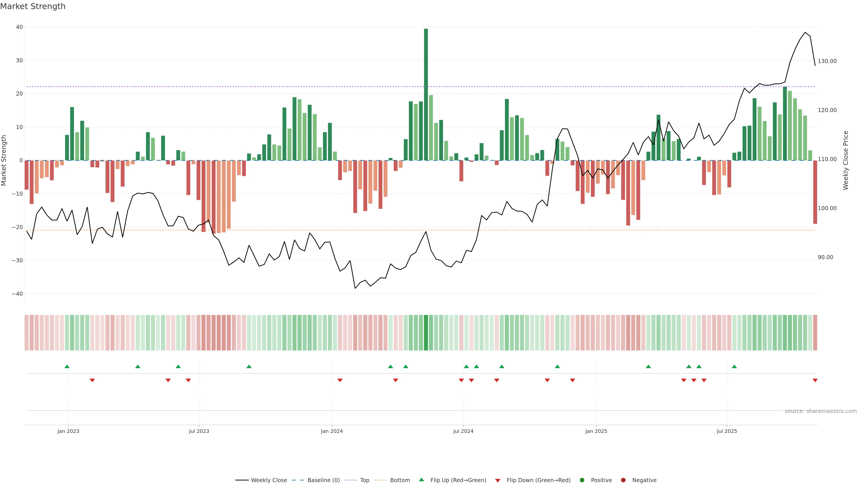Screen dimensions: 868x488
Task: Click the tallest green bar near 40
Action: (x=426, y=94)
